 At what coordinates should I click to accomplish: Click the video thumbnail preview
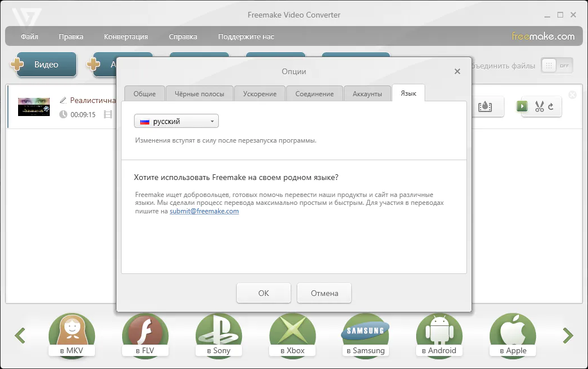click(34, 106)
